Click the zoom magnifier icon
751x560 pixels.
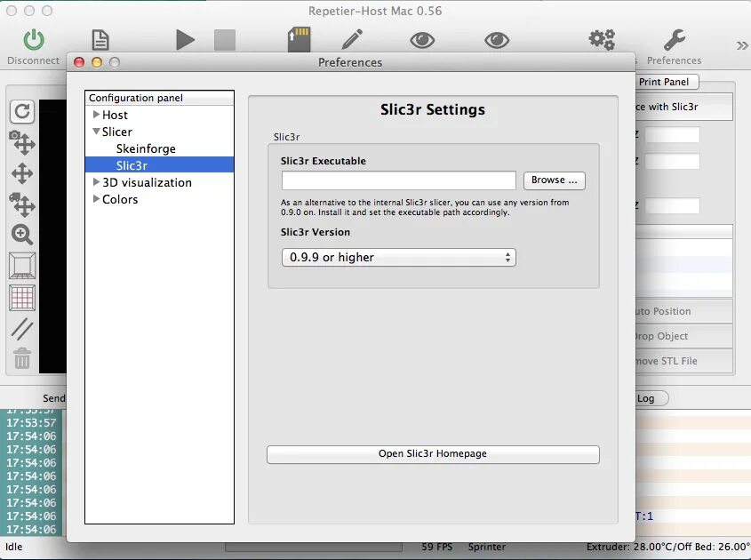[x=22, y=235]
